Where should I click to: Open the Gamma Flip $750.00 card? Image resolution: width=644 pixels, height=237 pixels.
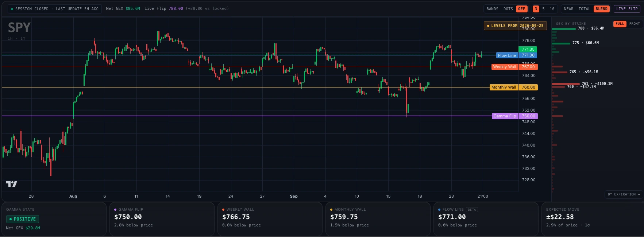(x=162, y=219)
